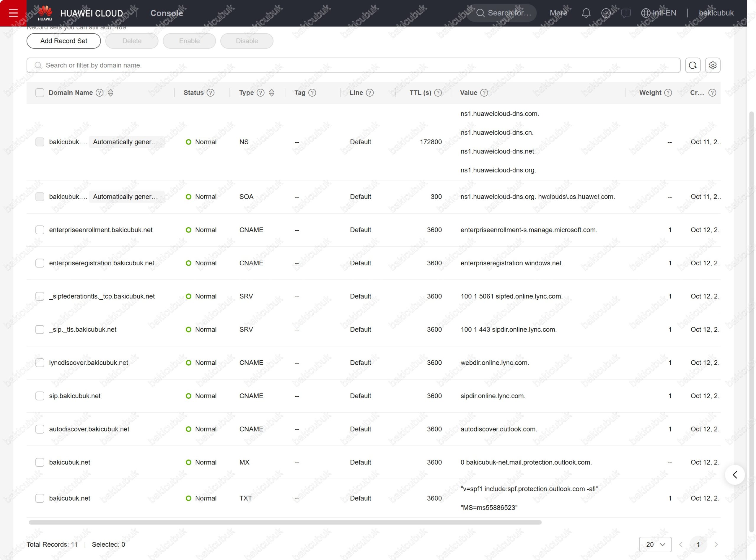The image size is (756, 560).
Task: Go to Console in the top bar
Action: pyautogui.click(x=166, y=13)
